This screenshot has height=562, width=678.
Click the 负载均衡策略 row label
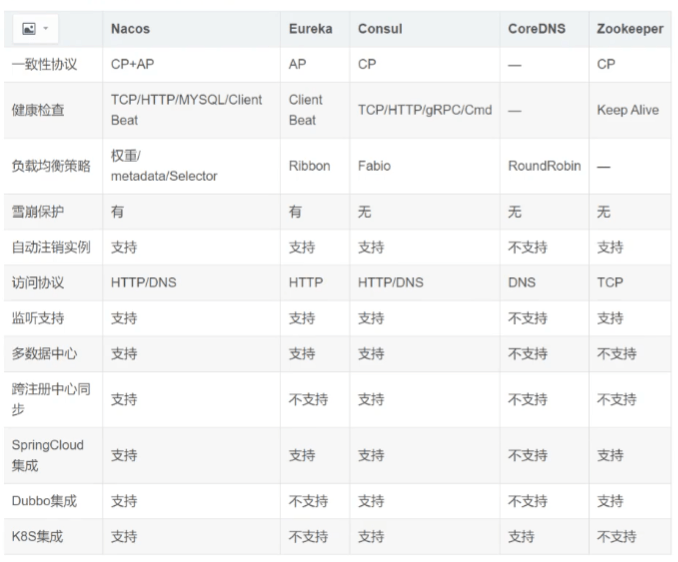tap(51, 166)
